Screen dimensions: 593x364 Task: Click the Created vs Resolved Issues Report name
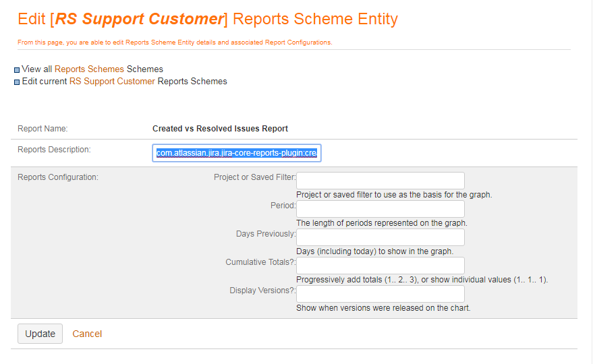coord(220,129)
